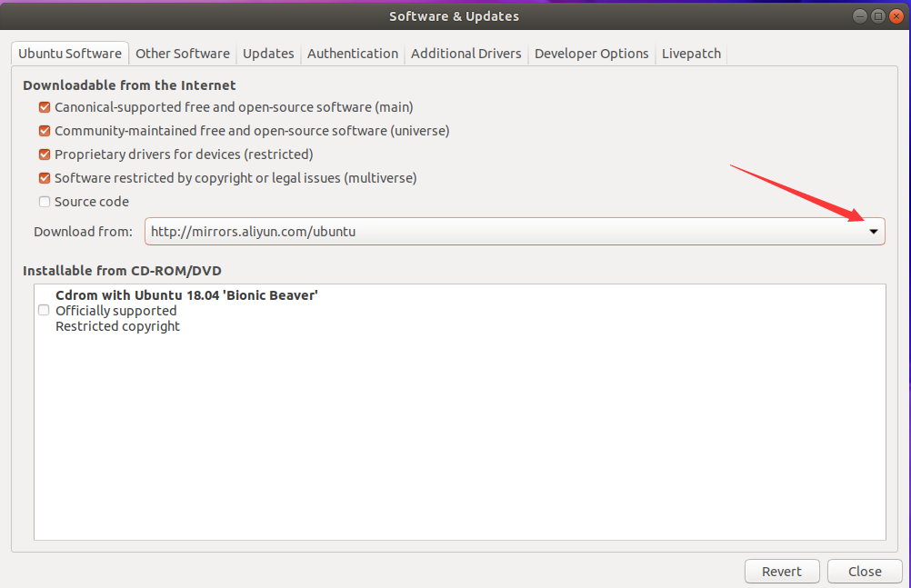Click the Close button
911x588 pixels.
point(865,572)
